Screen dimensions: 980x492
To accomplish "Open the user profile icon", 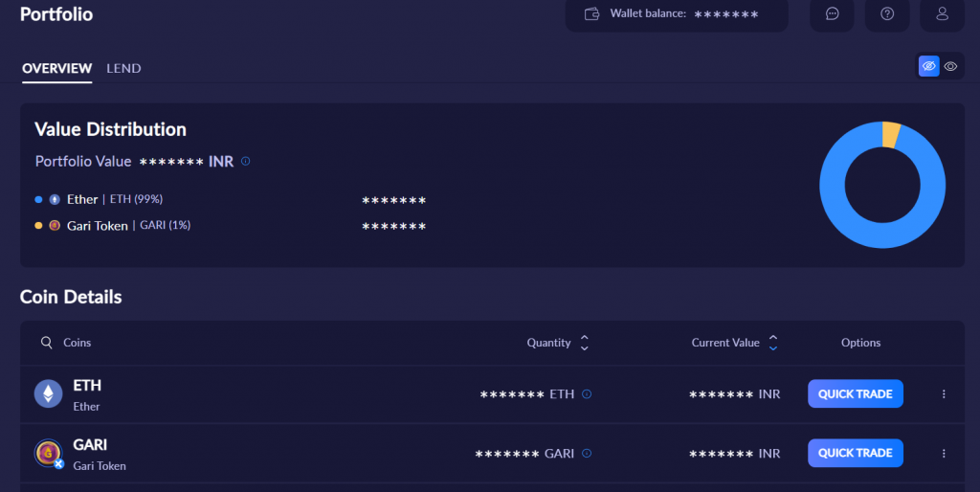I will click(942, 14).
